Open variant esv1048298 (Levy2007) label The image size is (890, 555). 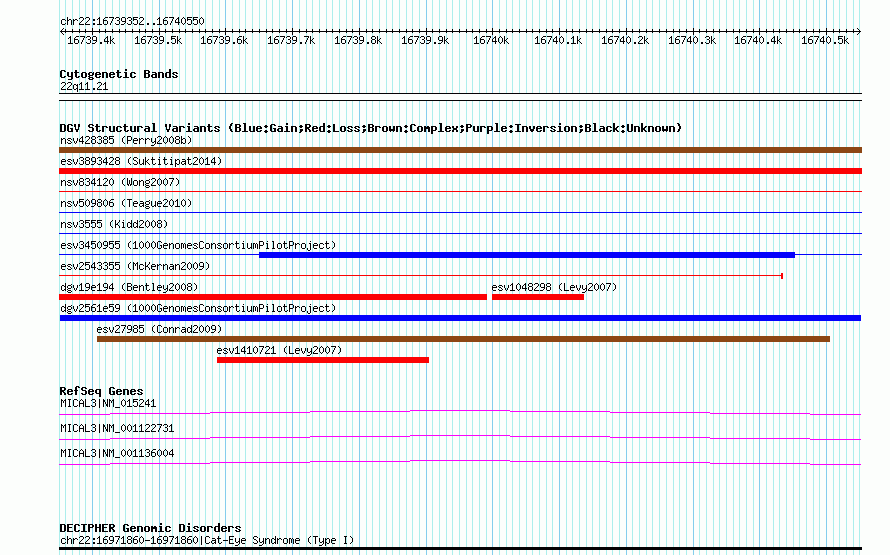tap(554, 287)
